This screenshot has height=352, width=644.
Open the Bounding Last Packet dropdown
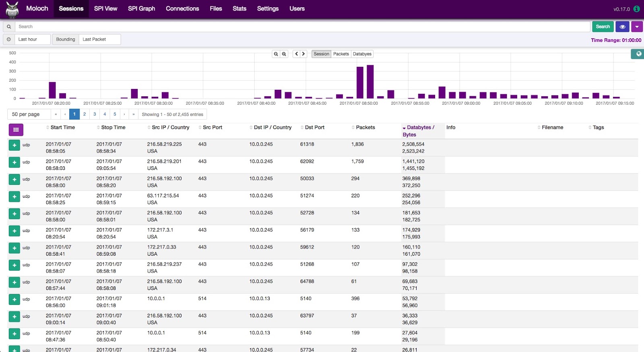[100, 39]
